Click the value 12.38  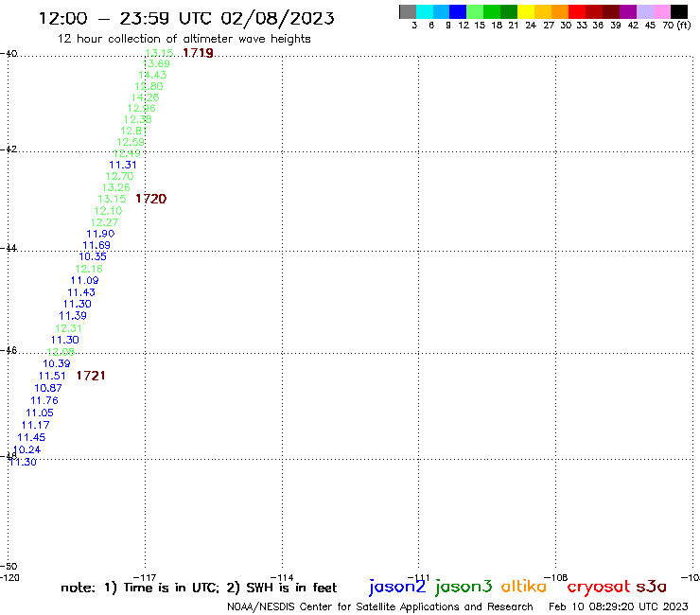138,119
